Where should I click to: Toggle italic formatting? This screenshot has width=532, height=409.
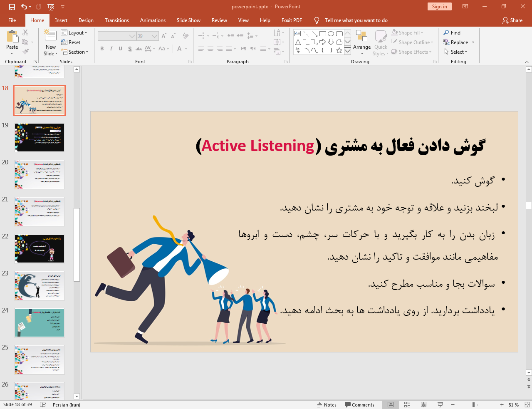[111, 49]
